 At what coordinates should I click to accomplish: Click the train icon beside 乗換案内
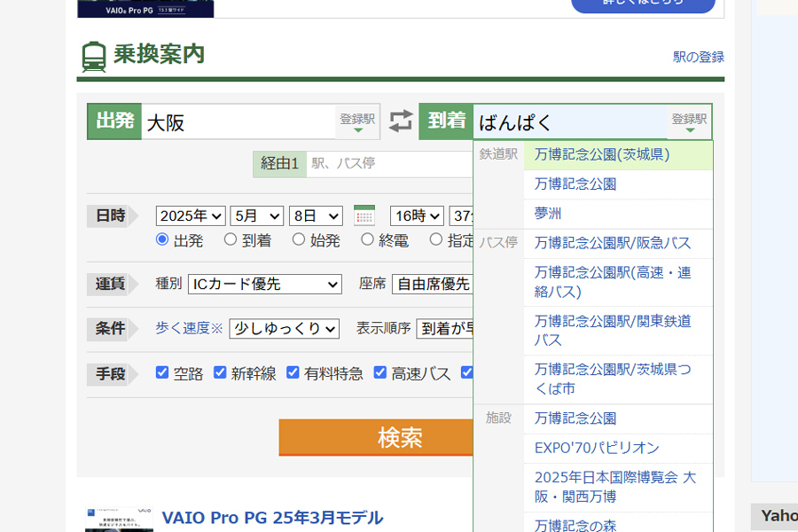[94, 56]
